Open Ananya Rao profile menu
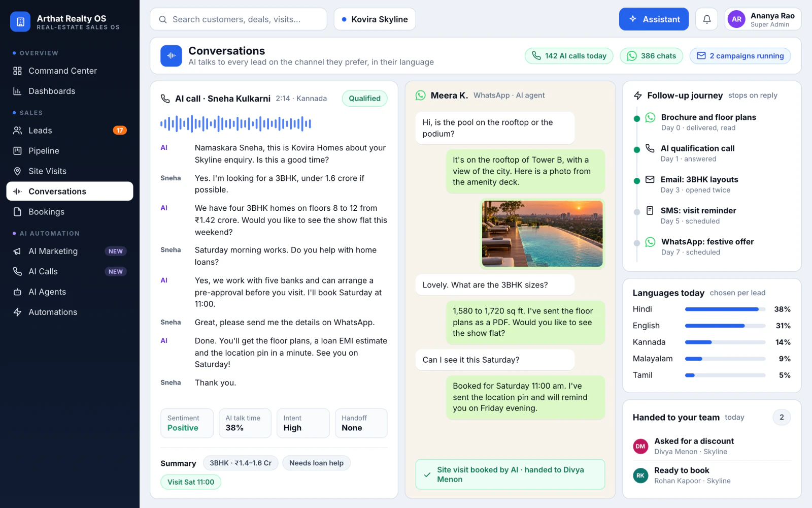The image size is (812, 508). pos(763,19)
